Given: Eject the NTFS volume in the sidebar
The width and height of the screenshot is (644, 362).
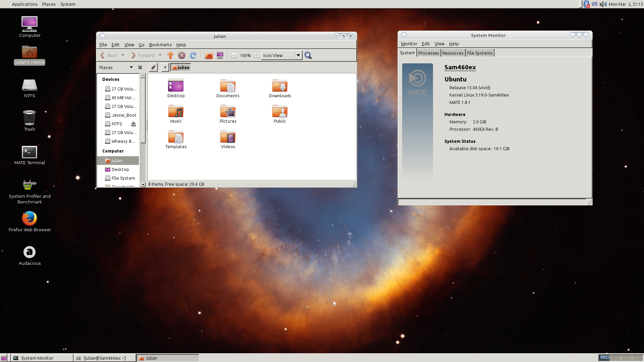Looking at the screenshot, I should point(133,124).
